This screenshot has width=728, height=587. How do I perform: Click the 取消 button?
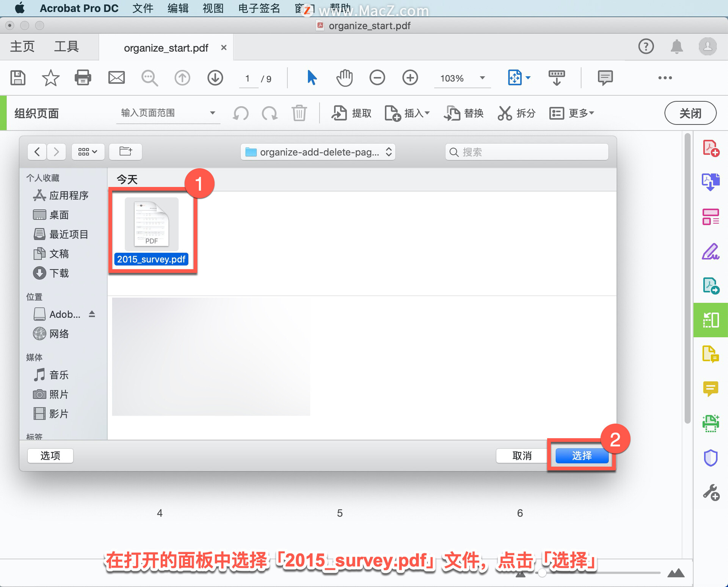[522, 455]
